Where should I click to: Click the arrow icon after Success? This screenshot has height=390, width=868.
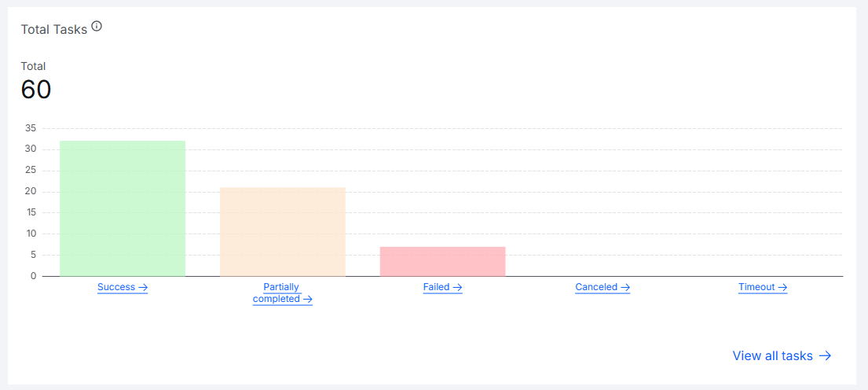point(143,288)
